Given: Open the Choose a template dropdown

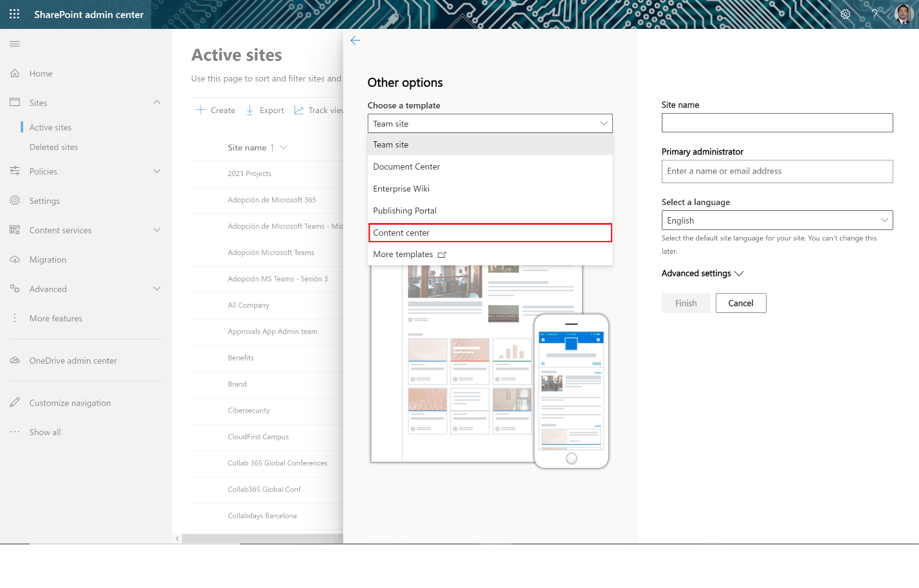Looking at the screenshot, I should (489, 123).
